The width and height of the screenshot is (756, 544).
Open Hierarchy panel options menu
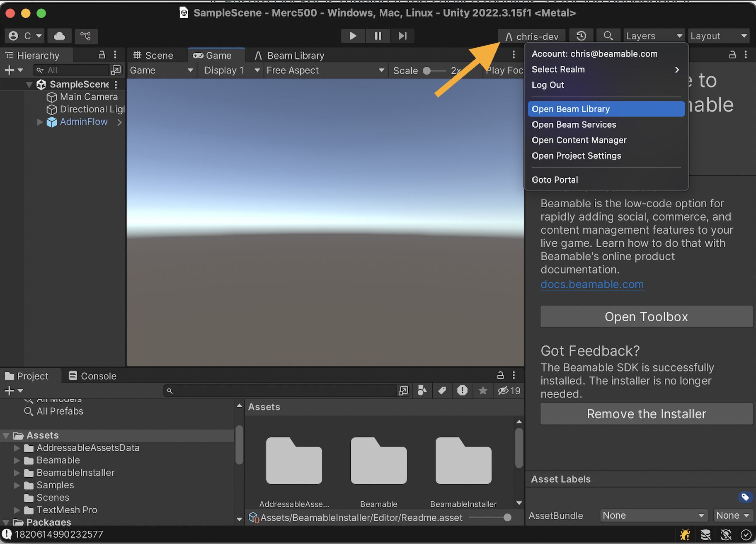click(115, 55)
